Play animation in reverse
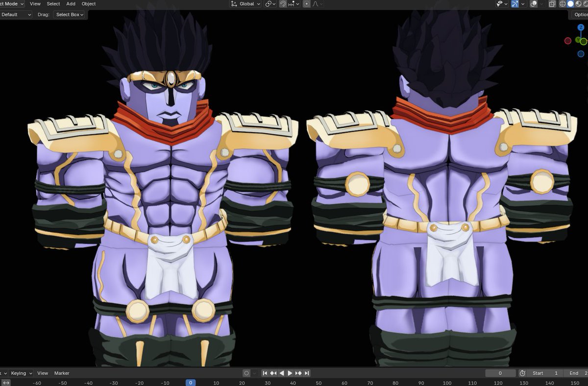 click(282, 373)
